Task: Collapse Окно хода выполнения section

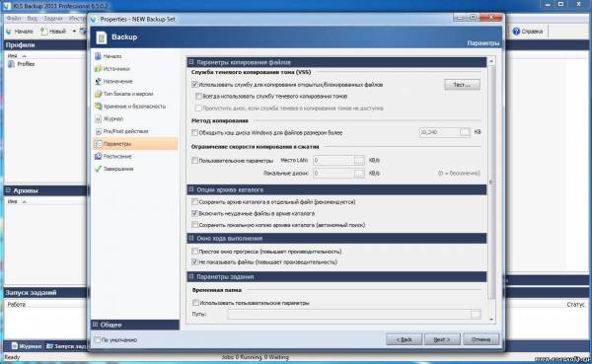Action: 191,239
